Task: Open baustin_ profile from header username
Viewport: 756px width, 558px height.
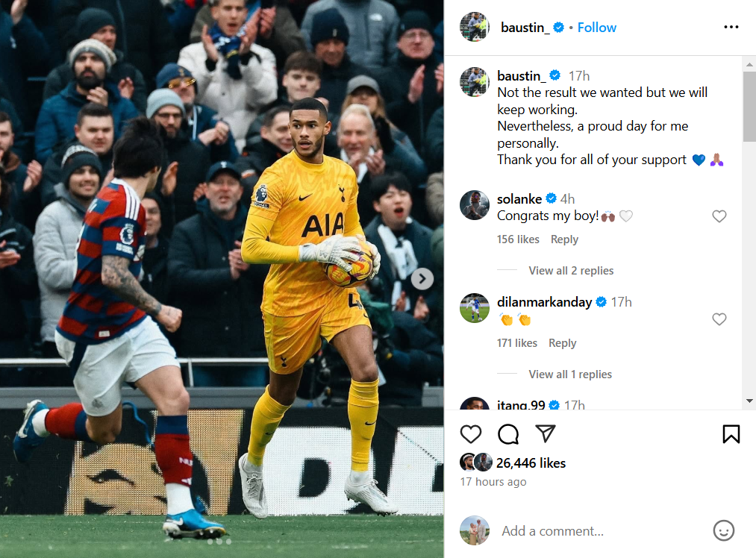Action: pos(525,28)
